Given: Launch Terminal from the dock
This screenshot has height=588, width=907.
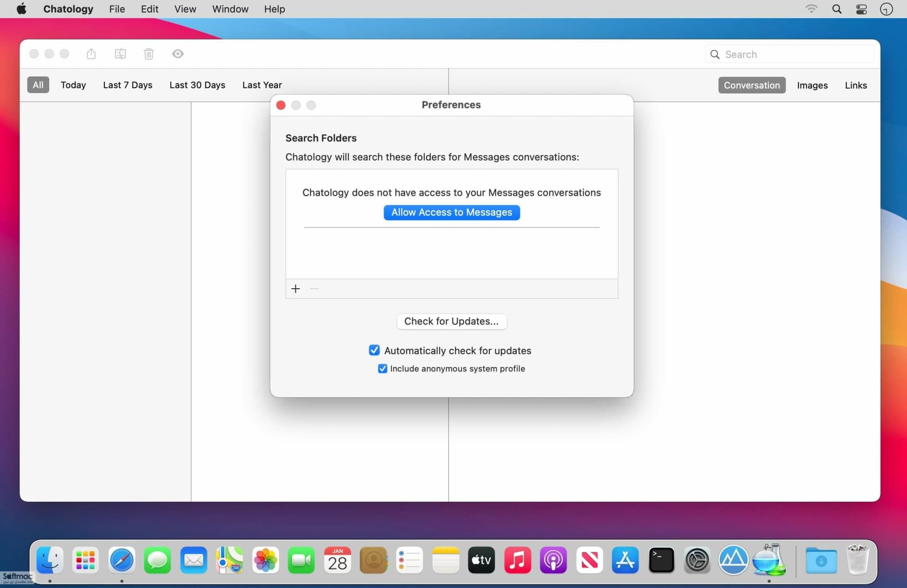Looking at the screenshot, I should 661,560.
